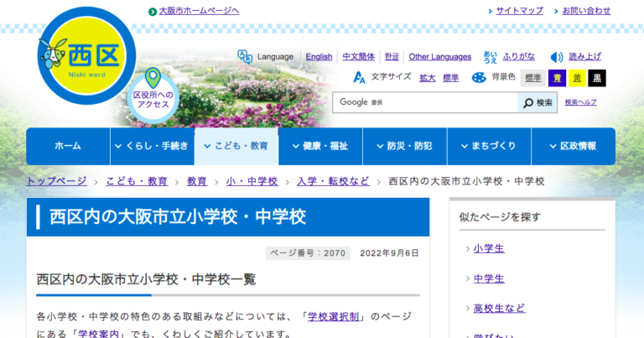Viewport: 644px width, 338px height.
Task: Click the 西区内の大阪市立小学校・中学校一覧 heading
Action: coord(146,279)
